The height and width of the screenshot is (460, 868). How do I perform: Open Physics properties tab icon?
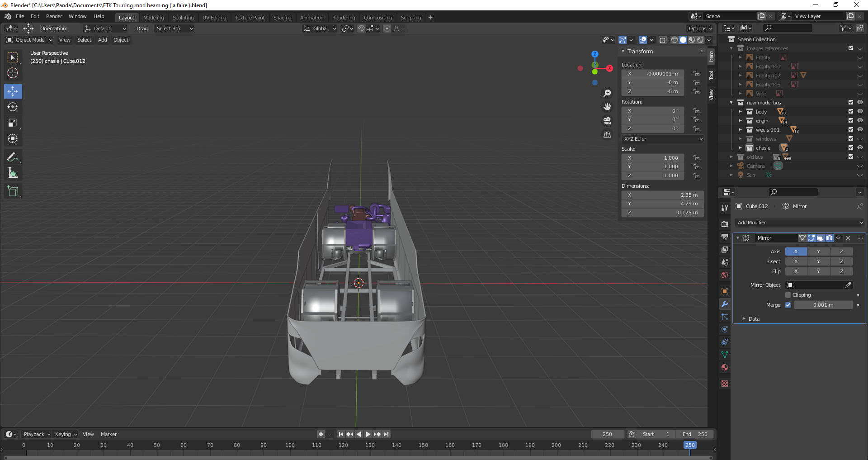725,329
